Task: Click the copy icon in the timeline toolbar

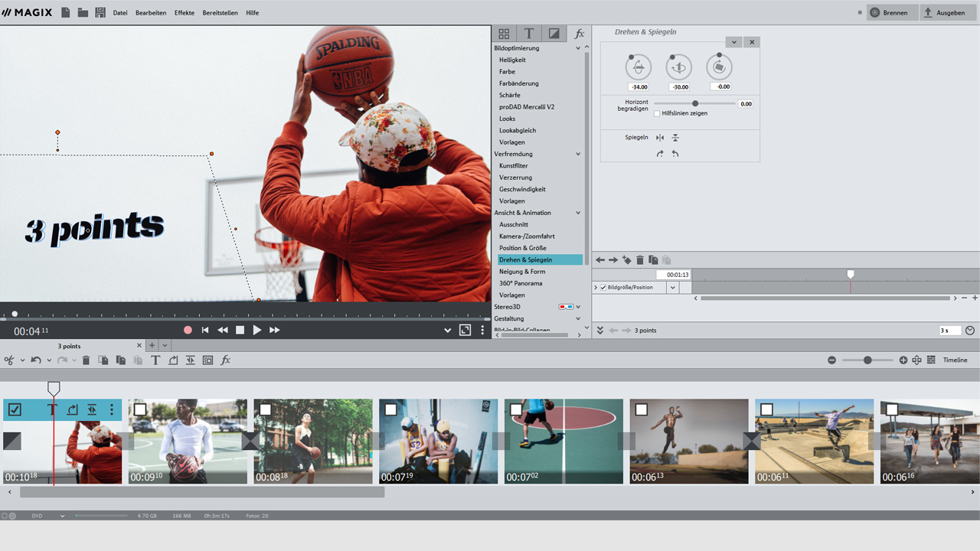Action: 120,360
